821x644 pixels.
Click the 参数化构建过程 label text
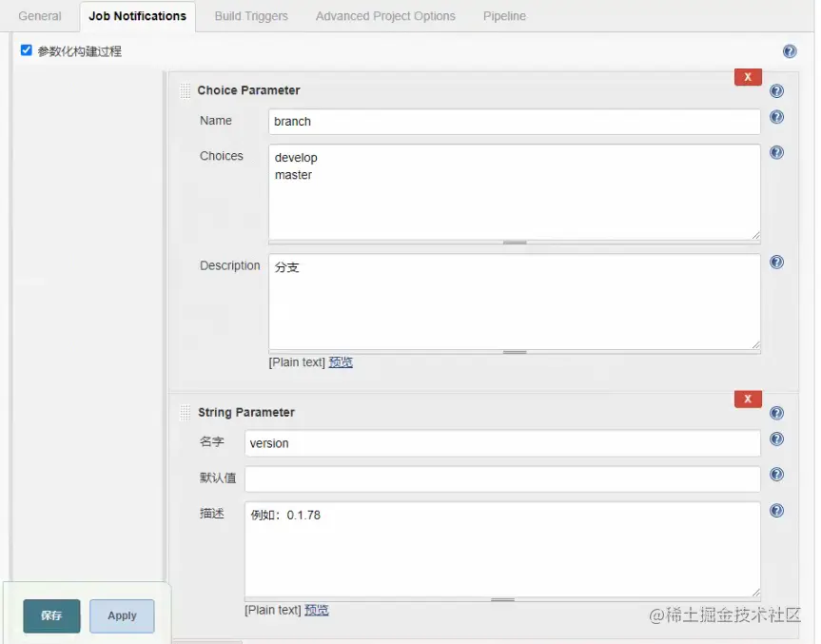tap(80, 51)
